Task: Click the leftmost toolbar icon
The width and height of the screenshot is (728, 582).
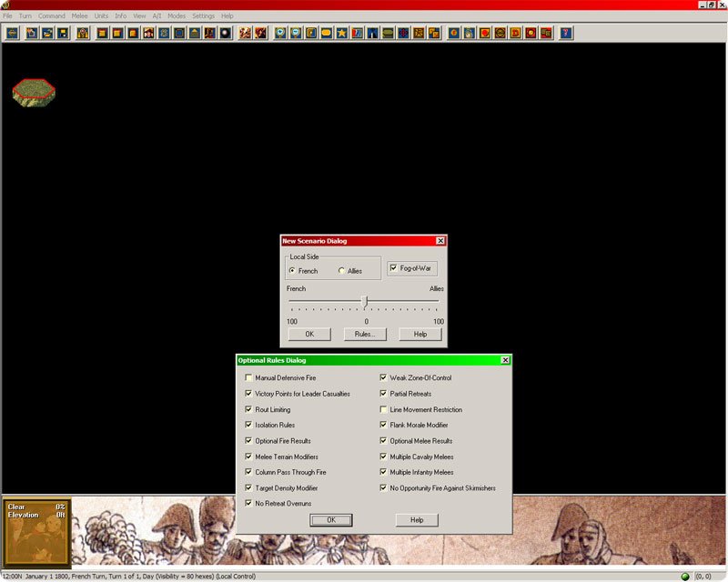Action: pyautogui.click(x=12, y=34)
